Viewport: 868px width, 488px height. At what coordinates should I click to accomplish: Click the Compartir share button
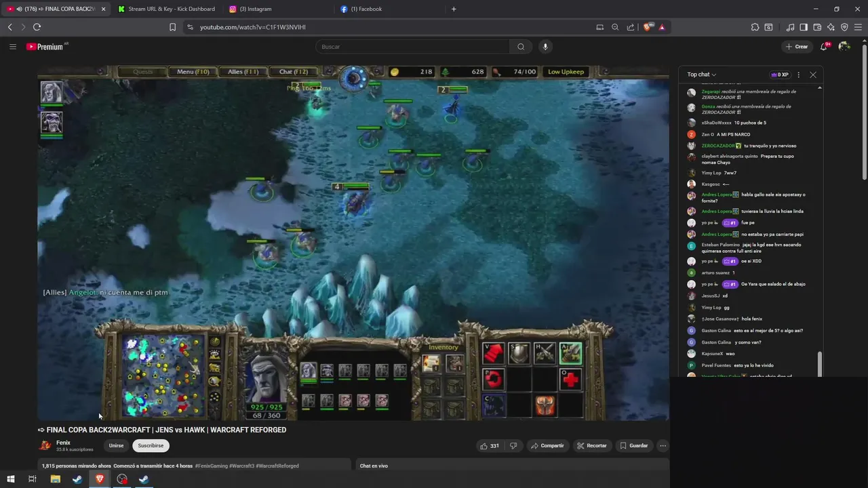[547, 445]
